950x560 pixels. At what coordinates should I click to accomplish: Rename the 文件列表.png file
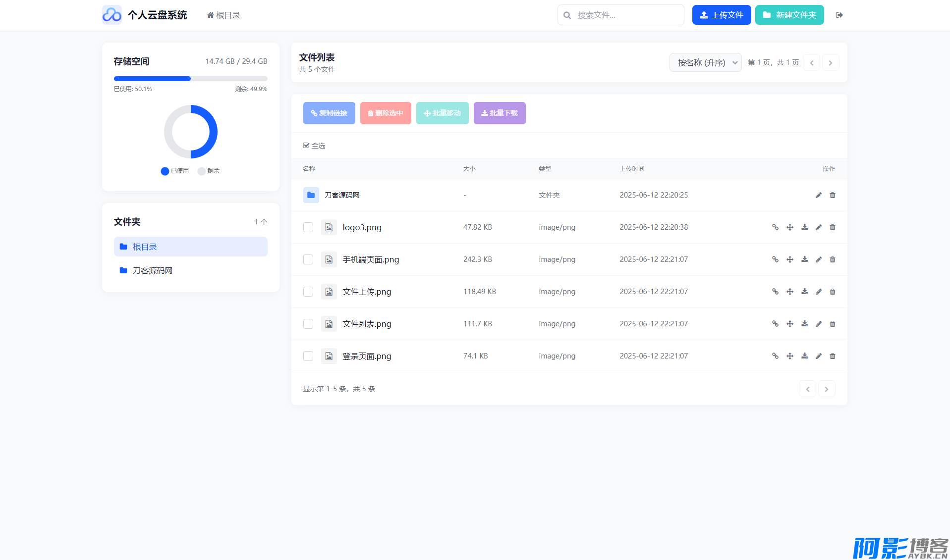pos(819,324)
